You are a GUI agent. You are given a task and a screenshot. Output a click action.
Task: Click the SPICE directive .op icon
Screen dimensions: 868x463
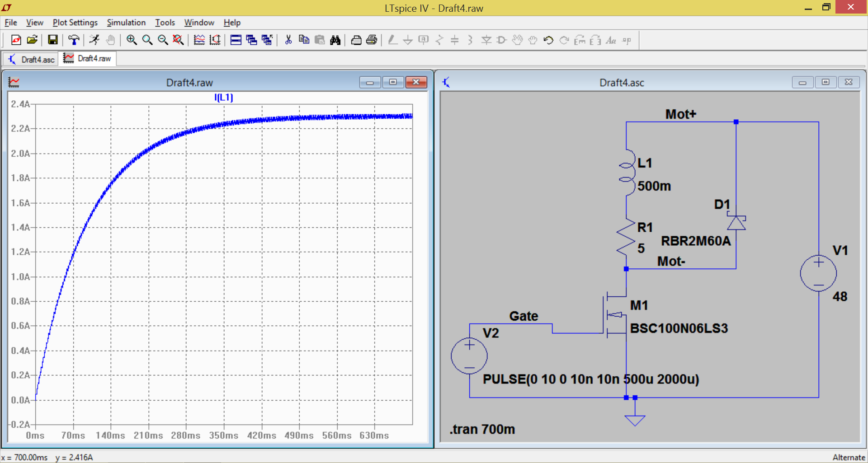(627, 40)
